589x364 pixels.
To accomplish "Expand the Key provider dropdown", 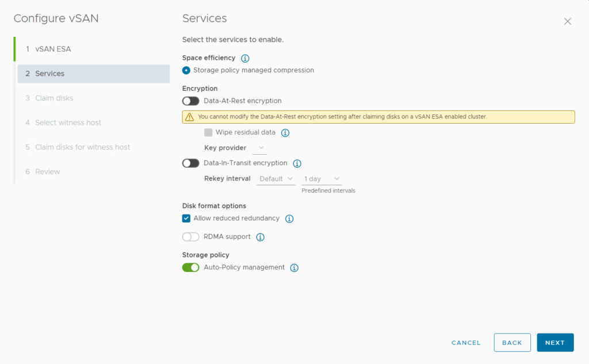I will [x=260, y=148].
